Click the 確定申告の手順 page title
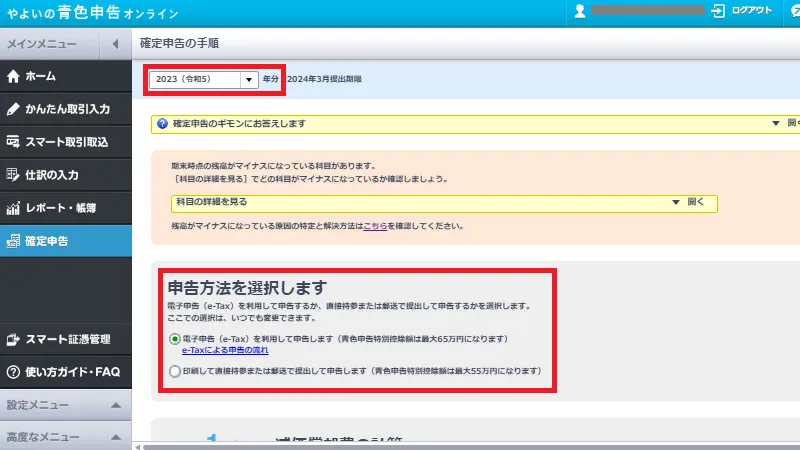The width and height of the screenshot is (800, 450). click(x=180, y=43)
